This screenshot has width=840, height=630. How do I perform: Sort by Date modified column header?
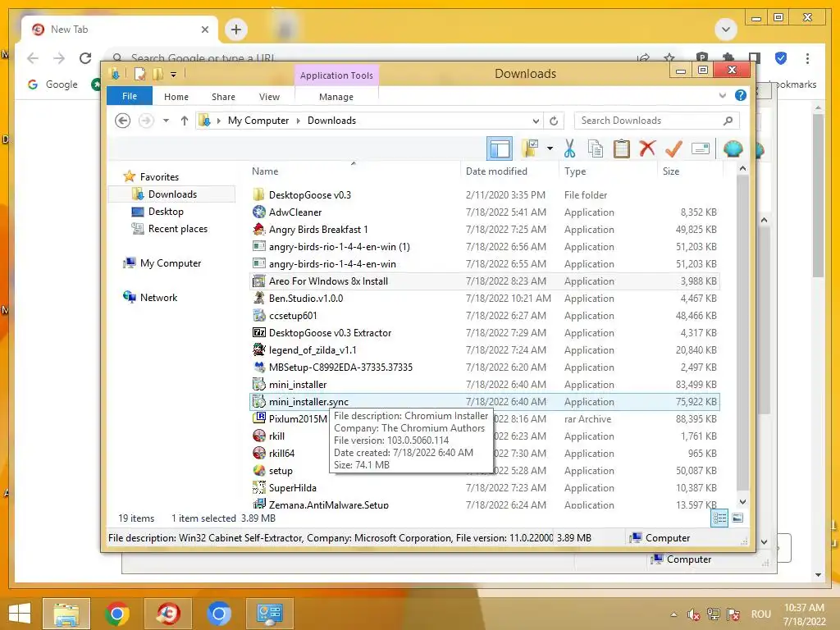pyautogui.click(x=509, y=171)
